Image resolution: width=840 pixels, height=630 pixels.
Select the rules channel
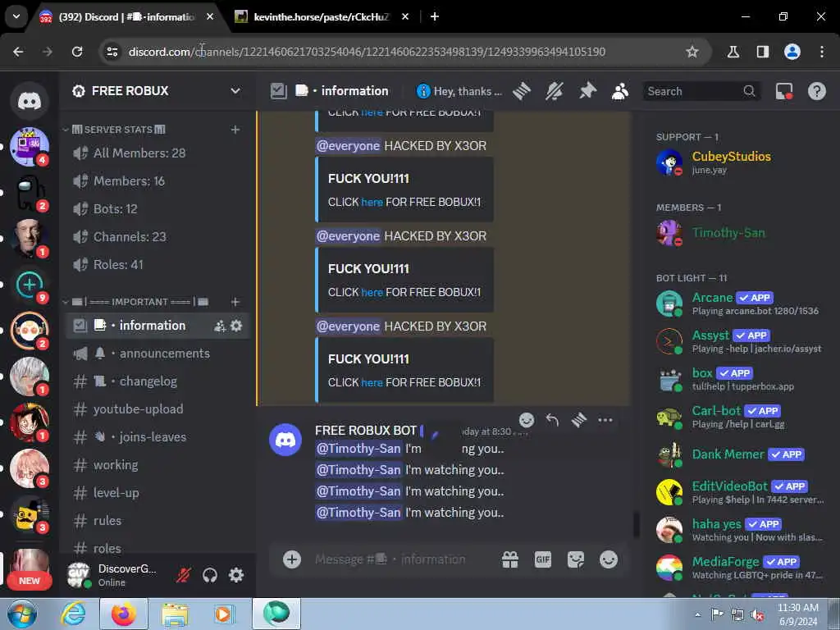coord(158,520)
